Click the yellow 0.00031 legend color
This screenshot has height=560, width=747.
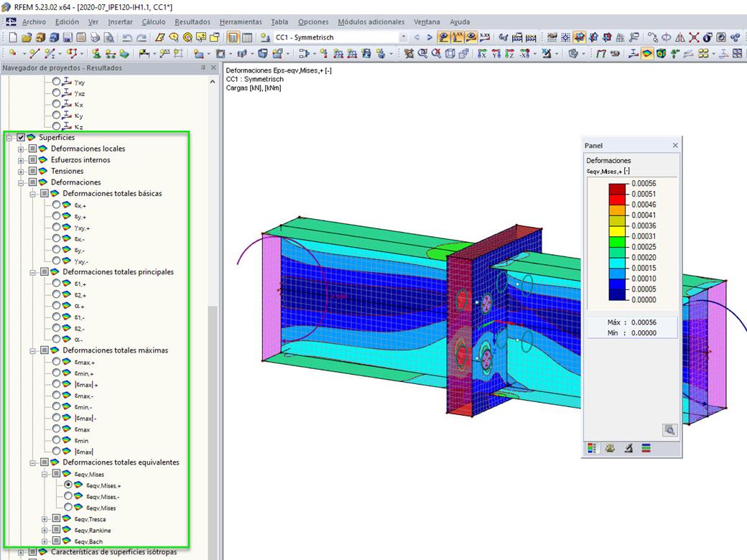pos(617,231)
